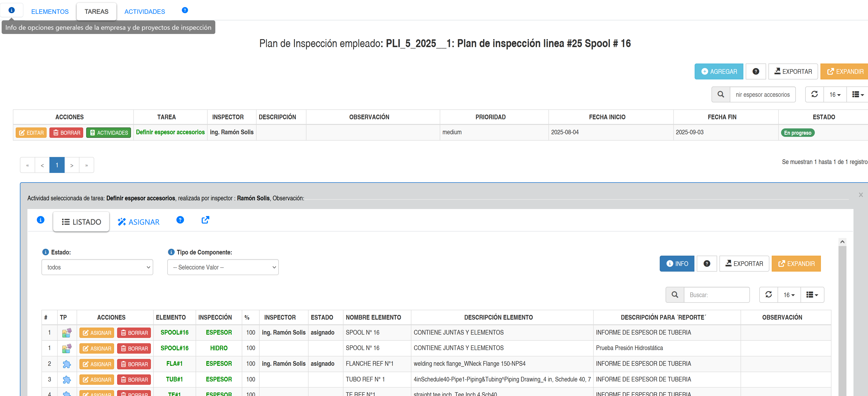Open tasks table page size dropdown 16

(835, 95)
